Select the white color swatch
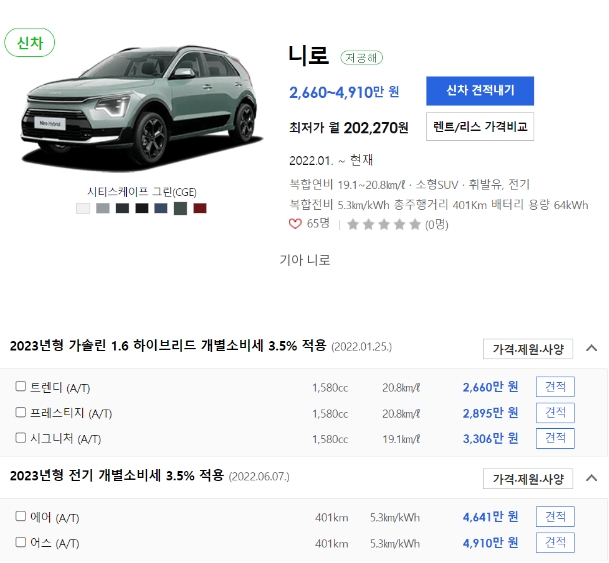This screenshot has width=609, height=563. pos(83,209)
